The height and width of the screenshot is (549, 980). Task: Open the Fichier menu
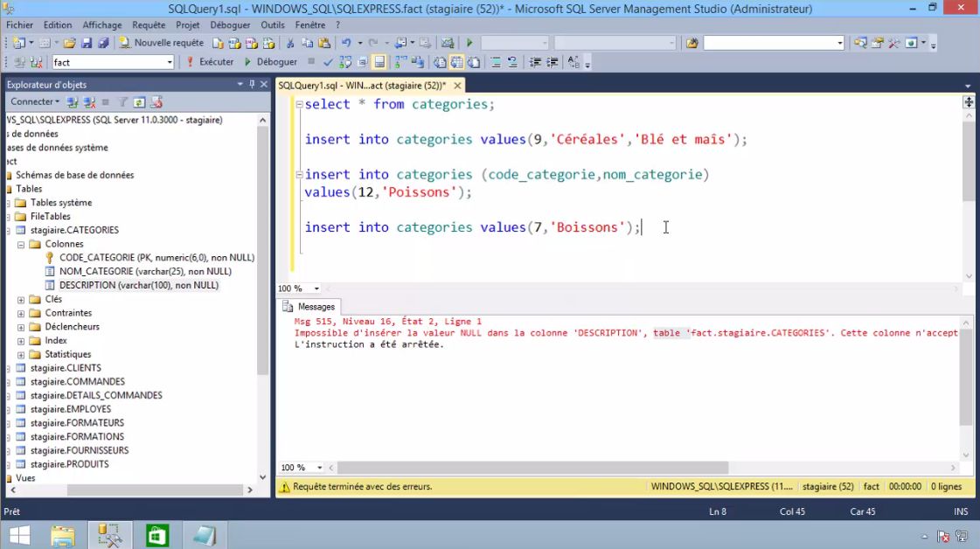pos(19,25)
